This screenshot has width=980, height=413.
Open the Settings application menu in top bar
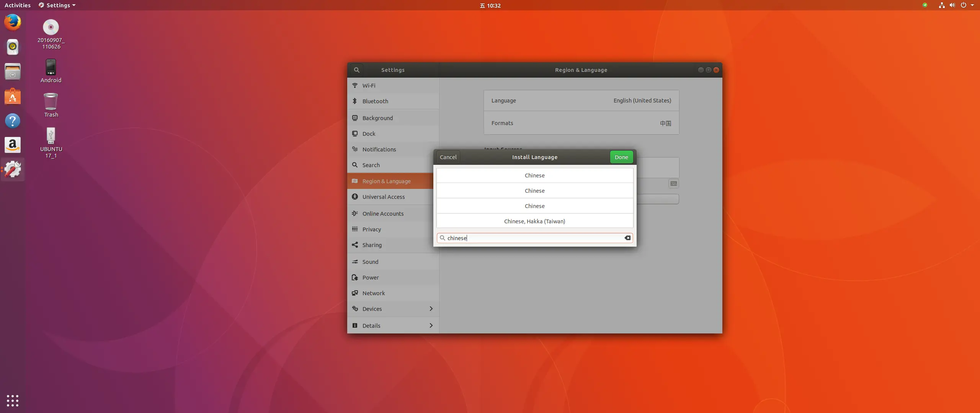point(56,5)
